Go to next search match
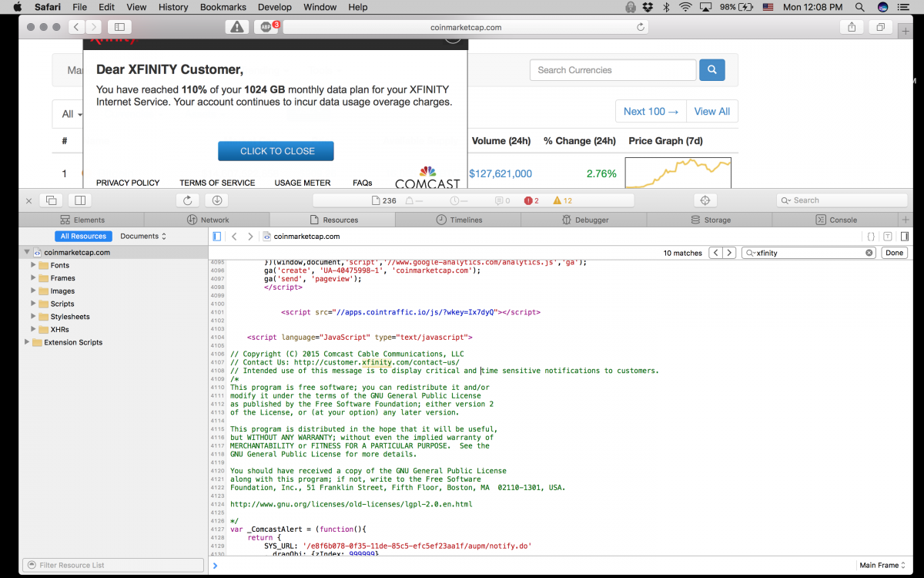Image resolution: width=924 pixels, height=578 pixels. [x=729, y=253]
